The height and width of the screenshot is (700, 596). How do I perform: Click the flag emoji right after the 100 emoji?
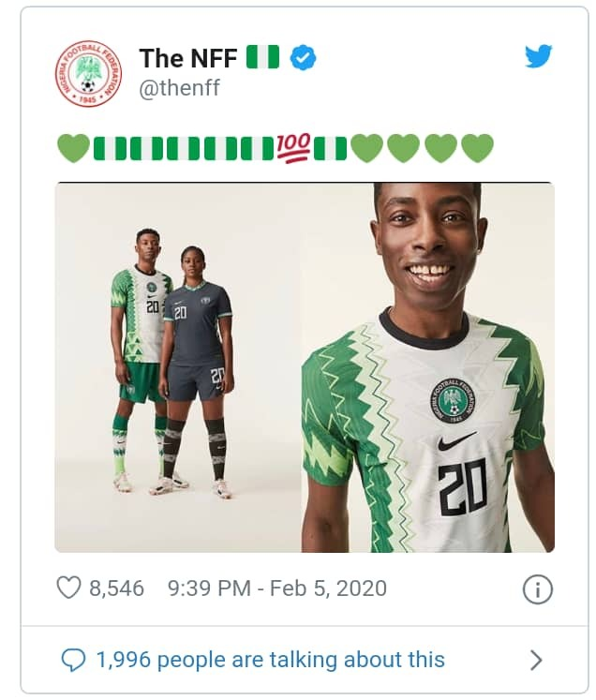tap(330, 148)
